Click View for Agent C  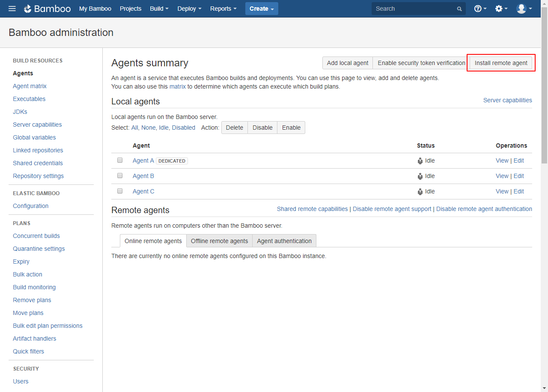[502, 191]
